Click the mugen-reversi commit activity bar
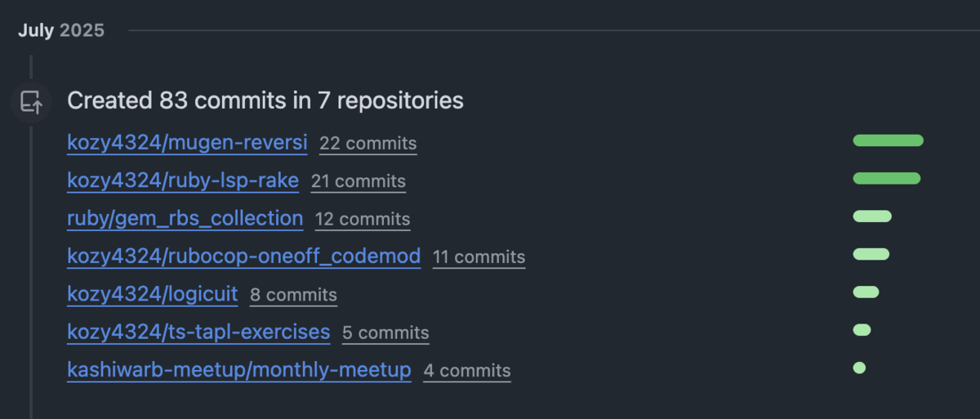 click(888, 140)
